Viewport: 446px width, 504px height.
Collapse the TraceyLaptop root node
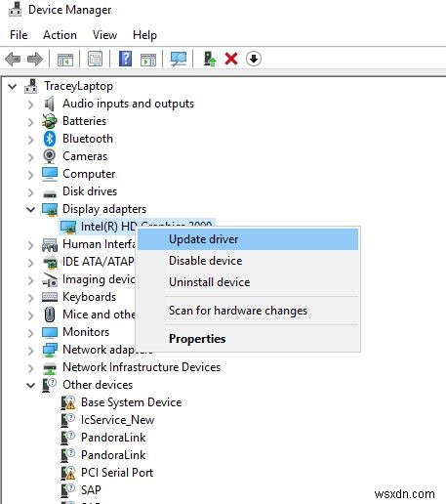click(13, 87)
